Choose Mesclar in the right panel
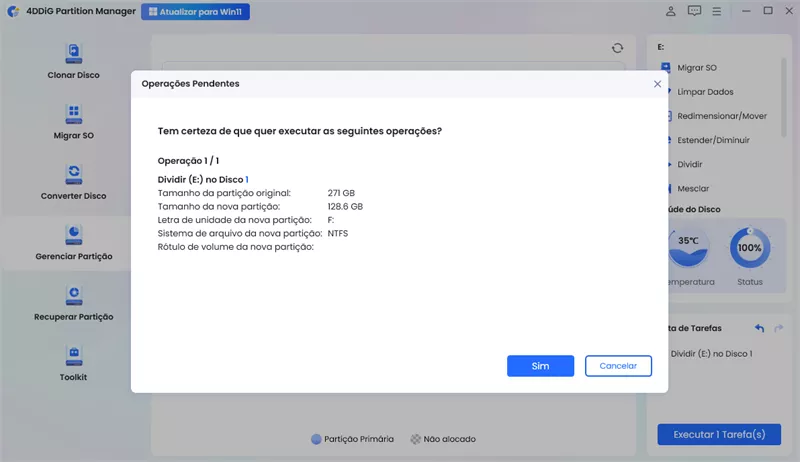Image resolution: width=800 pixels, height=462 pixels. coord(693,189)
